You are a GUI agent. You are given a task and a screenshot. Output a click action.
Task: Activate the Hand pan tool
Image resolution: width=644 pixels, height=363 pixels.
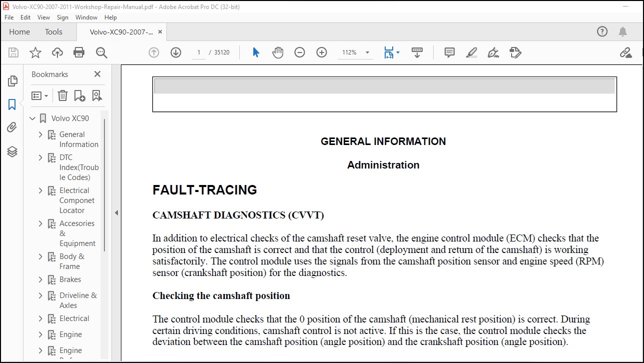click(278, 52)
